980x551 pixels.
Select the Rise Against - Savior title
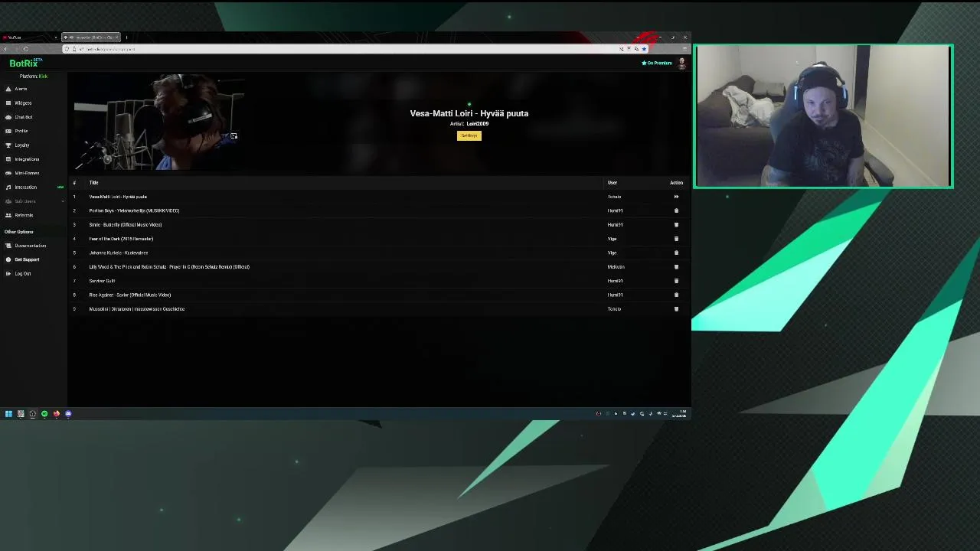[x=129, y=295]
